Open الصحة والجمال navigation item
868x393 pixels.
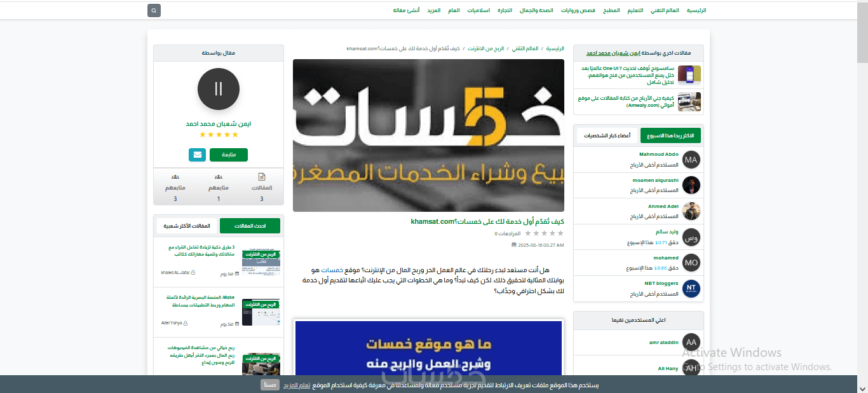[536, 10]
